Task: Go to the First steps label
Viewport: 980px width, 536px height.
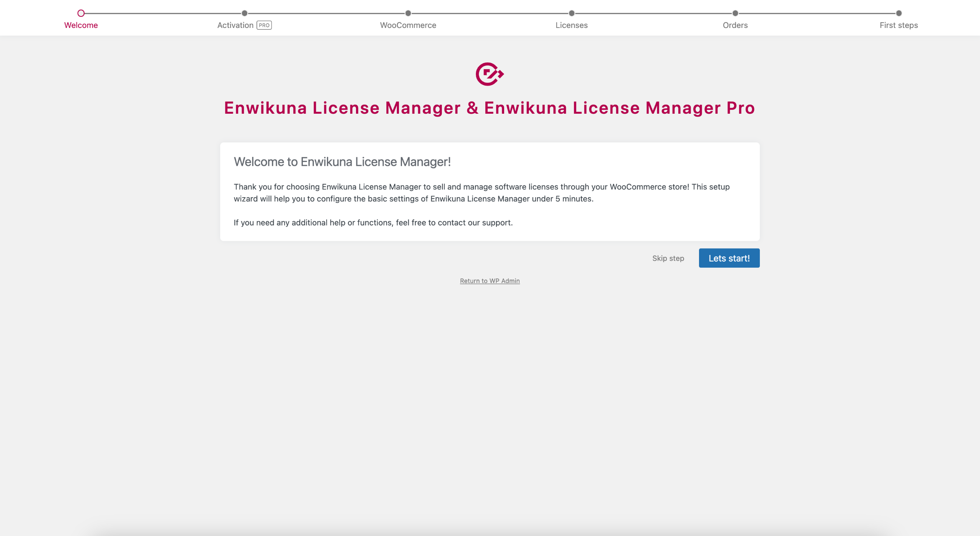Action: pos(899,25)
